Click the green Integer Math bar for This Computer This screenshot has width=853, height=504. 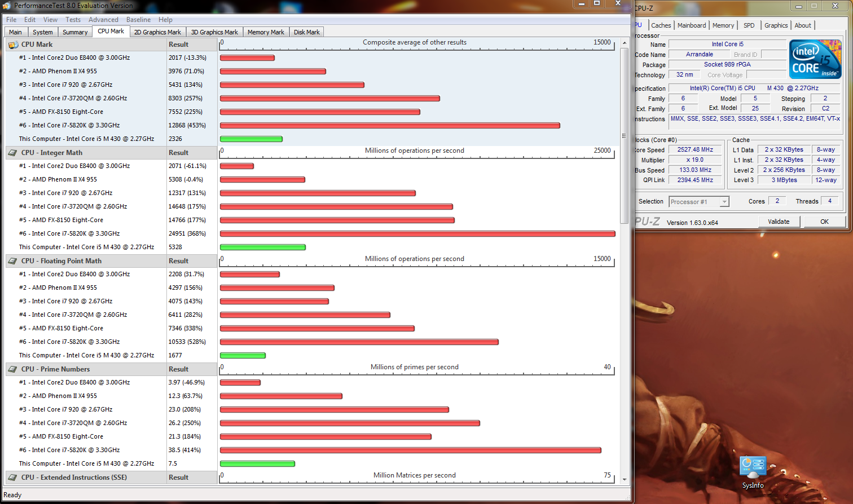click(263, 247)
